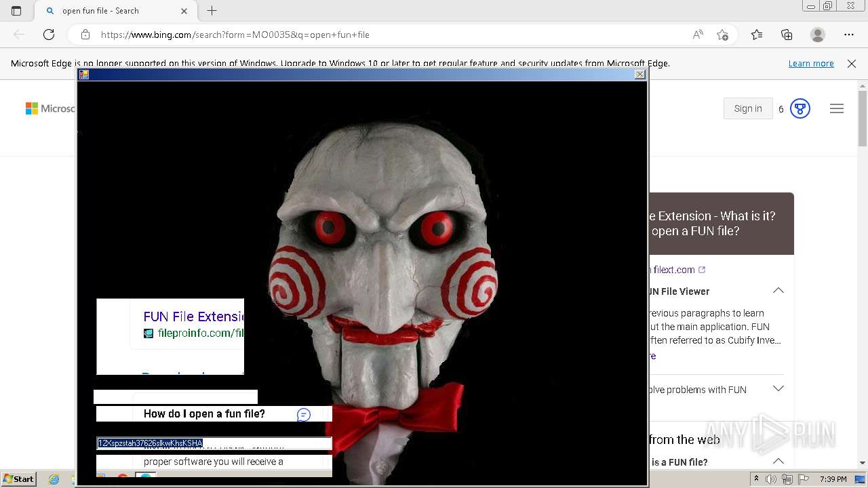The height and width of the screenshot is (488, 868).
Task: Open the network tray icon
Action: click(787, 479)
